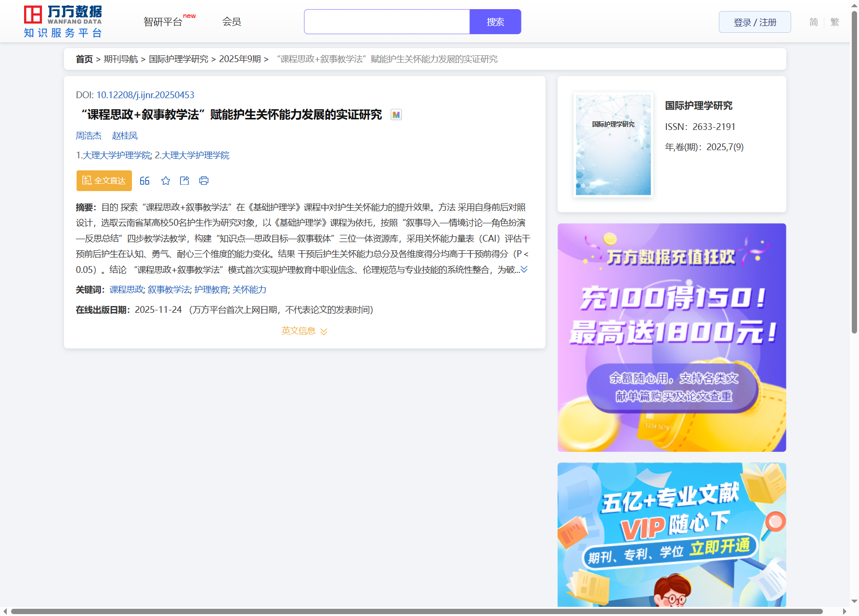Click the 国际护理学研究 journal cover thumbnail
This screenshot has width=859, height=616.
[613, 144]
